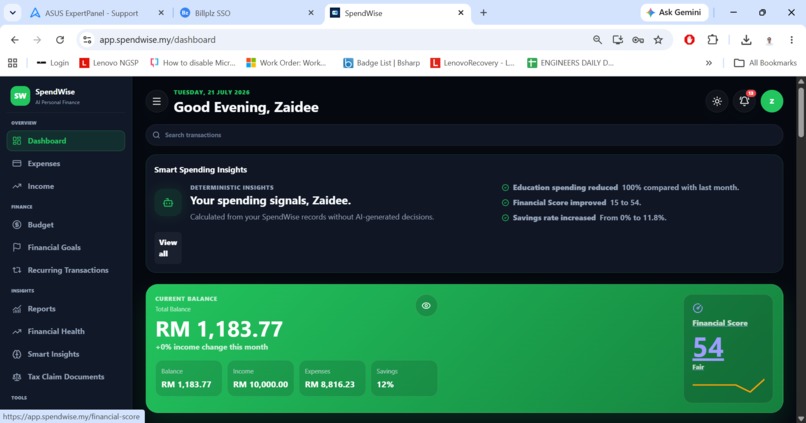Click the Education spending reduced insight
Screen dimensions: 806x423
620,188
